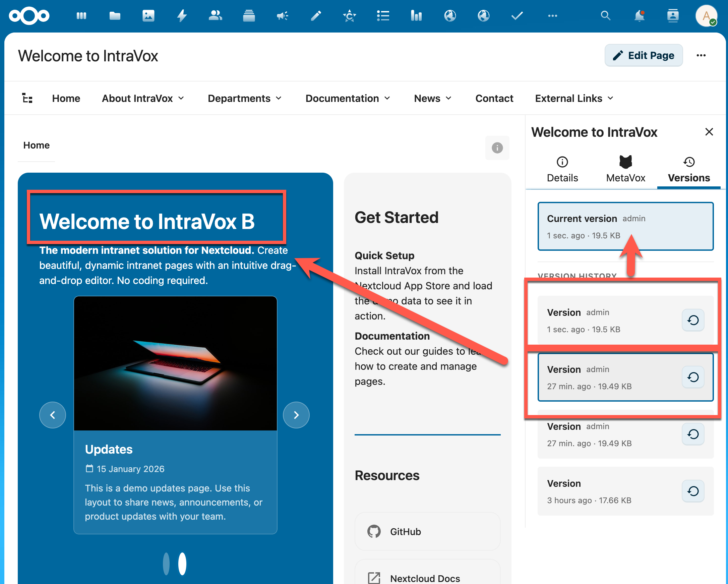Screen dimensions: 728x584
Task: Switch to the Details tab
Action: click(562, 170)
